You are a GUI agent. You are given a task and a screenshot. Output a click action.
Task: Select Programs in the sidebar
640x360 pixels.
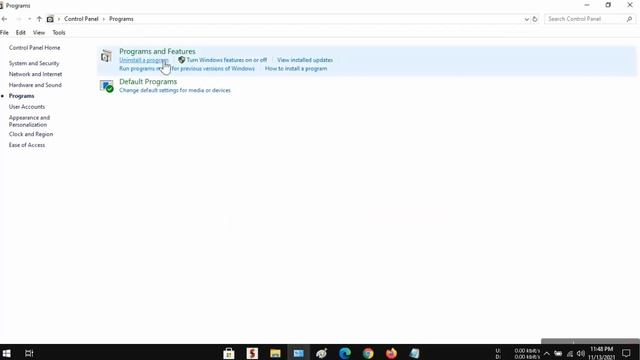[x=22, y=96]
